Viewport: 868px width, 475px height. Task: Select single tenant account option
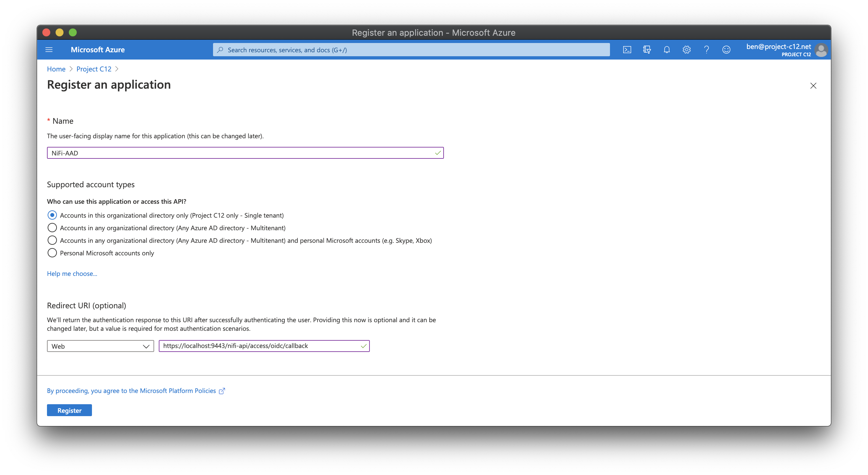pos(52,215)
